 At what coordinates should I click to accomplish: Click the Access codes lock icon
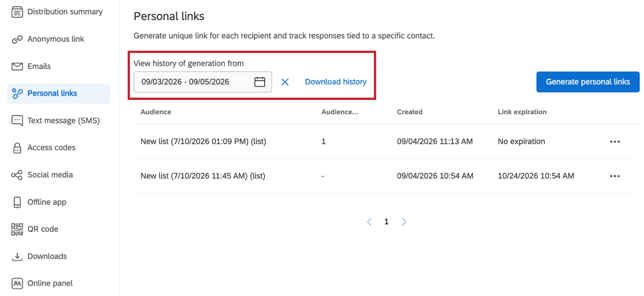pyautogui.click(x=17, y=148)
